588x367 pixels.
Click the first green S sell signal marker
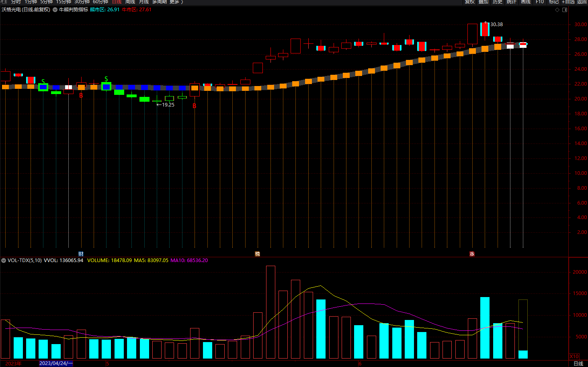(43, 82)
